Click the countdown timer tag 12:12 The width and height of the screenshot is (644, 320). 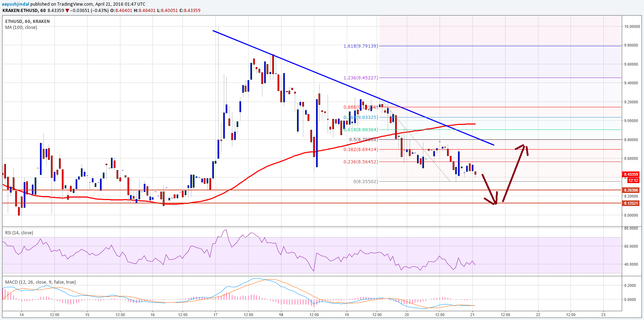click(x=633, y=180)
